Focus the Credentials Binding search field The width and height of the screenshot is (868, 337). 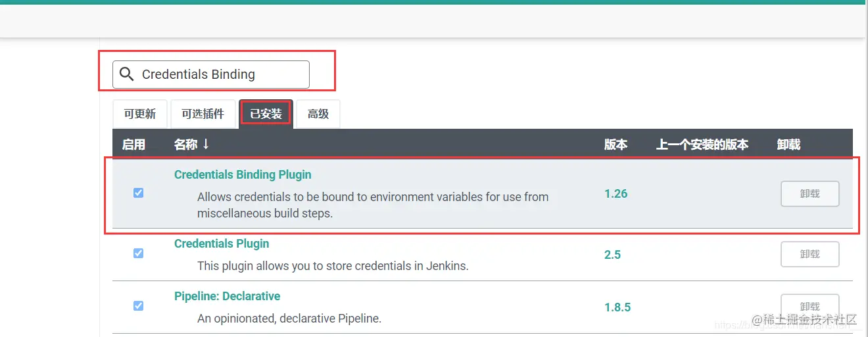(210, 74)
